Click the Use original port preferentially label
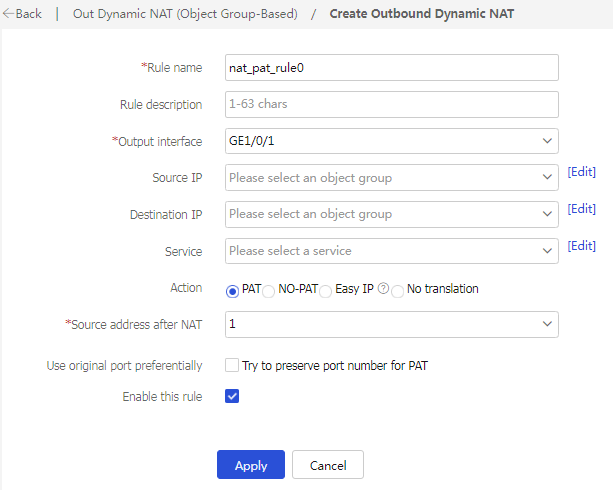613x490 pixels. click(124, 366)
